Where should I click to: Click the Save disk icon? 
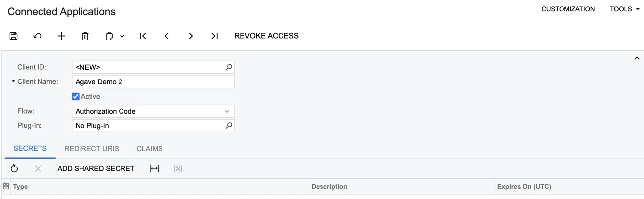[x=14, y=36]
